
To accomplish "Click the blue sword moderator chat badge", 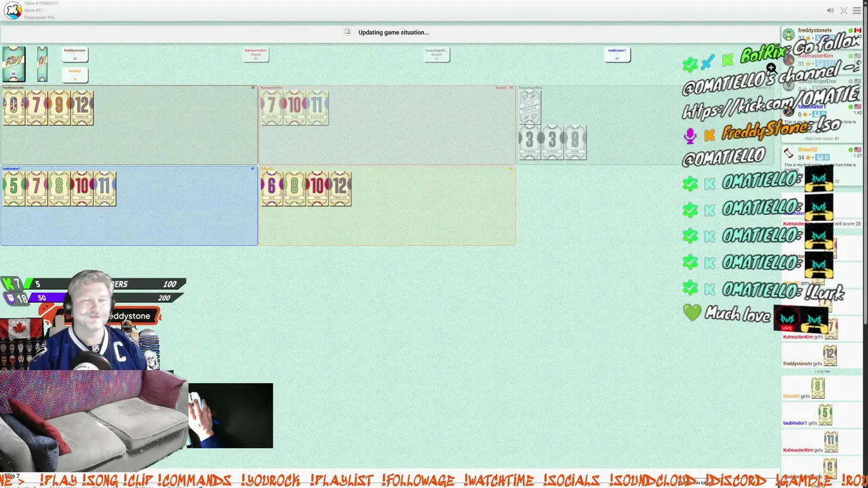I will (707, 63).
